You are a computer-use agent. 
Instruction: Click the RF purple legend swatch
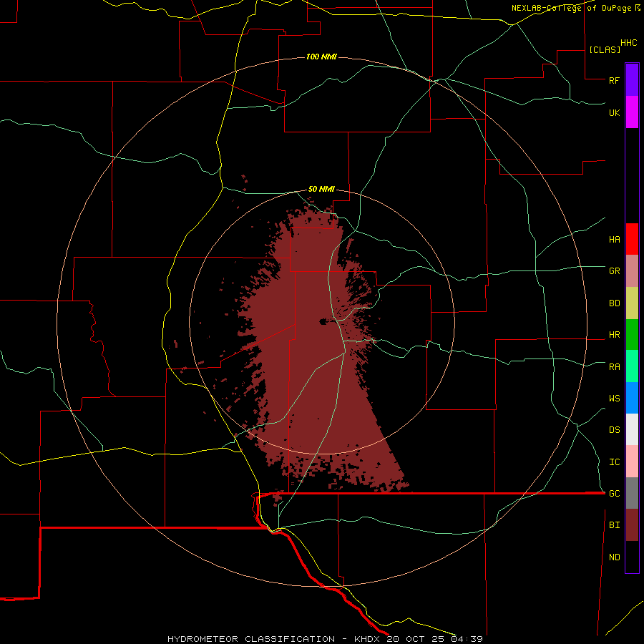click(632, 80)
